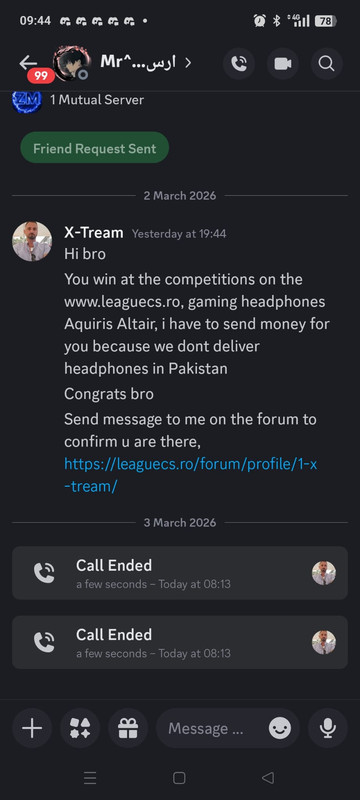The image size is (360, 800).
Task: Tap the second Call Ended entry
Action: [180, 642]
